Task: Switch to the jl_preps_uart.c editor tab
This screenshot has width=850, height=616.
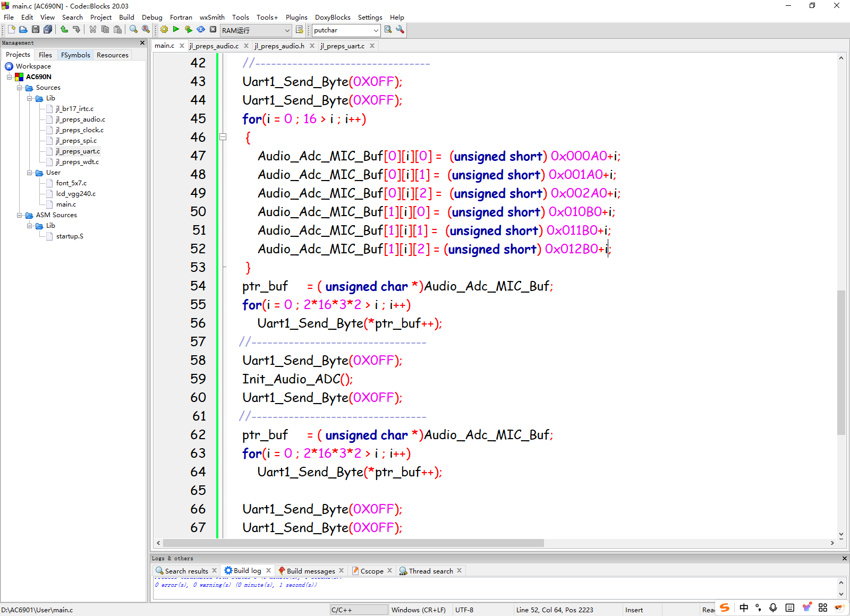Action: pos(343,46)
